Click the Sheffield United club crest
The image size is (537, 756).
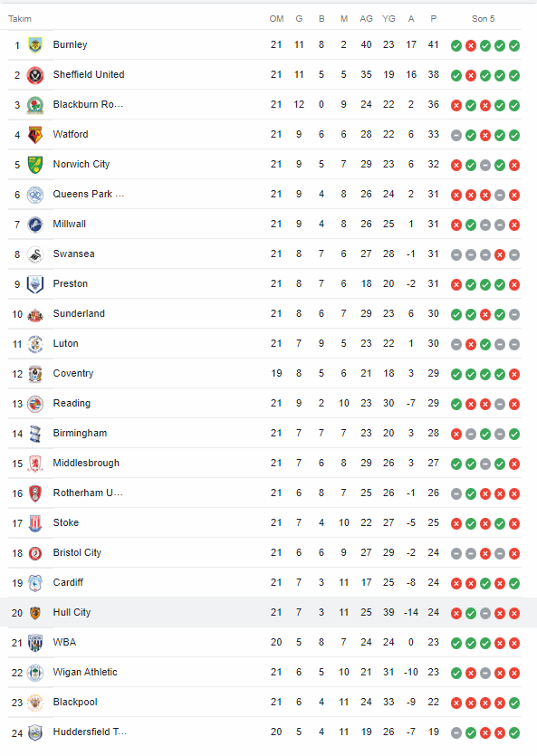tap(35, 75)
